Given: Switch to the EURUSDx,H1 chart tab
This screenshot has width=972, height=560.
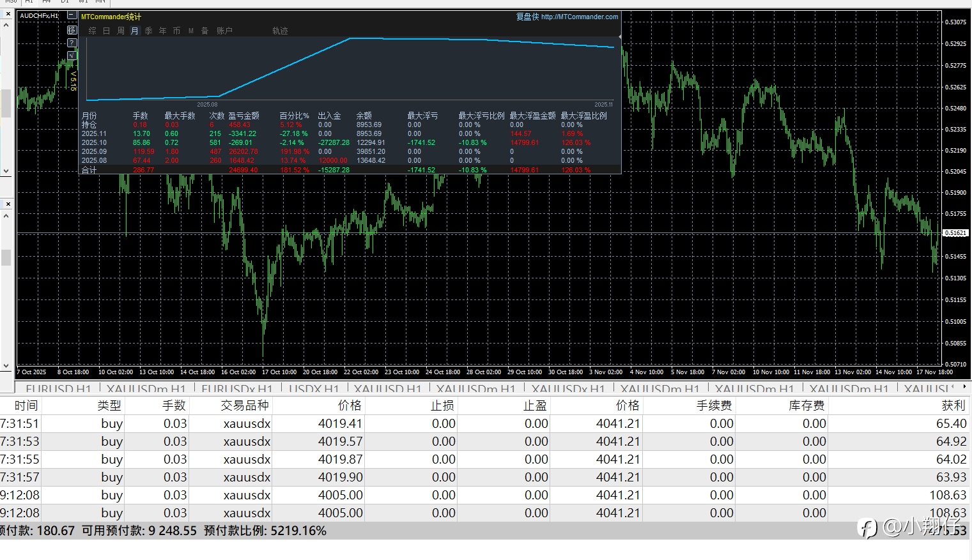Looking at the screenshot, I should point(237,388).
